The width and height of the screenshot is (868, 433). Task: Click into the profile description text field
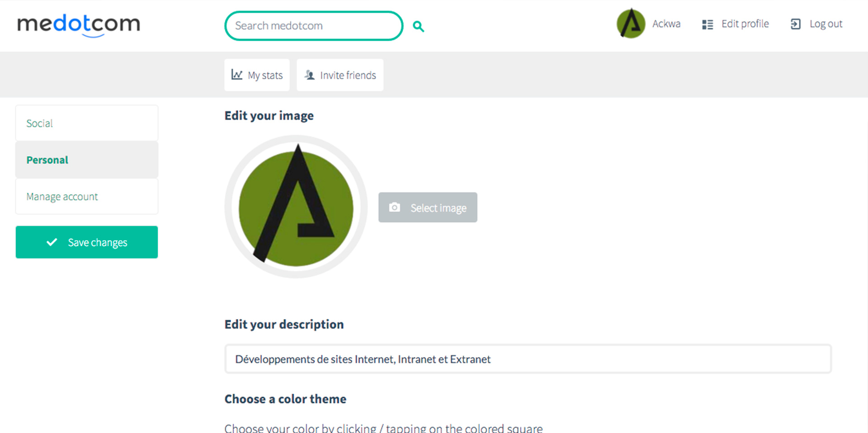coord(528,359)
